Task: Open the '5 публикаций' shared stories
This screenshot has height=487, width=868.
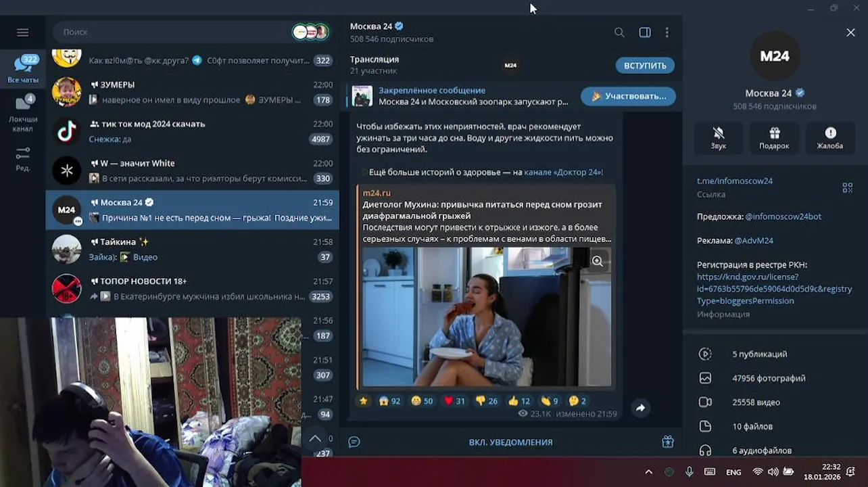Action: point(775,354)
